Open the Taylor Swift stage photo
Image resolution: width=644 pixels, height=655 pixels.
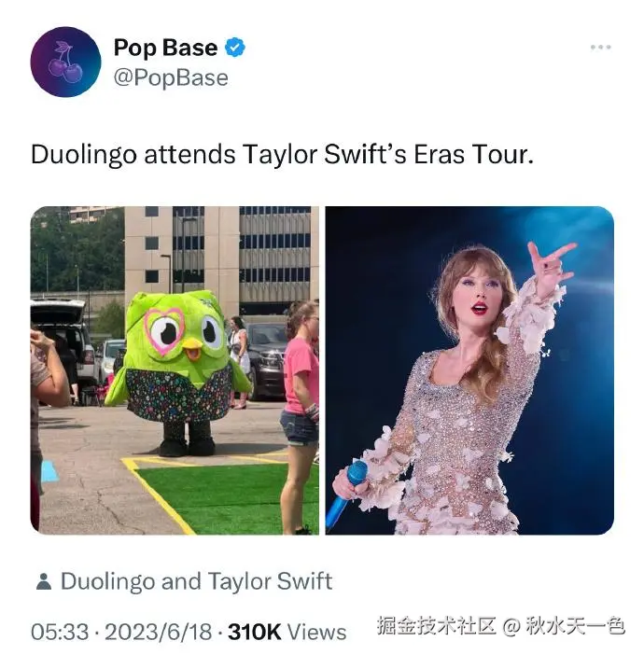click(469, 370)
